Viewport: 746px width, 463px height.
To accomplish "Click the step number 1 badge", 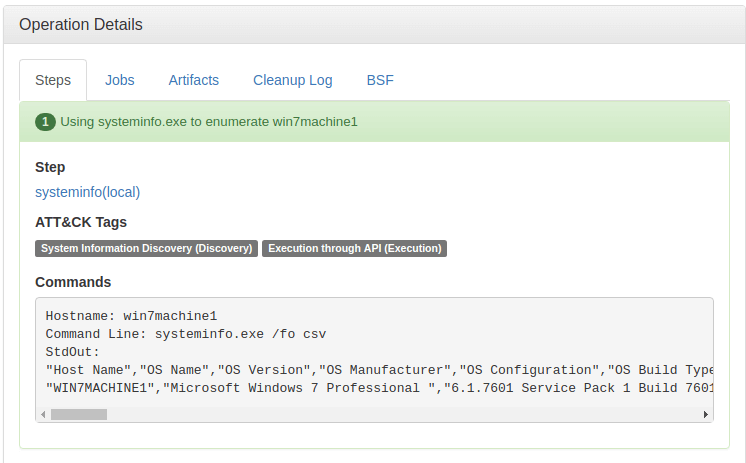I will [45, 122].
